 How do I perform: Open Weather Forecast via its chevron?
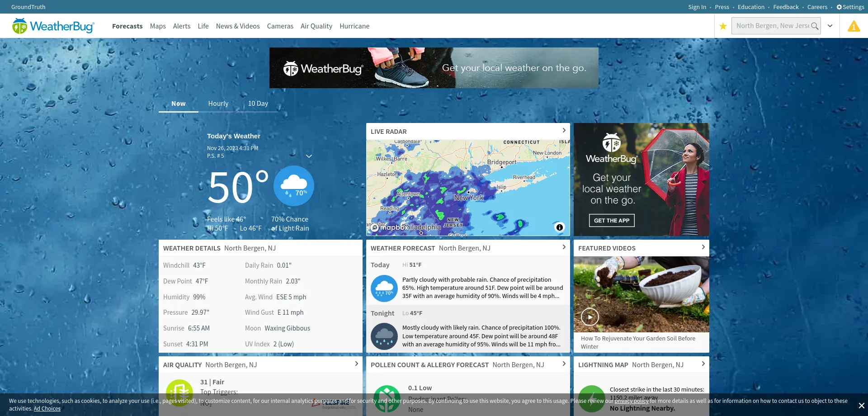pos(563,247)
